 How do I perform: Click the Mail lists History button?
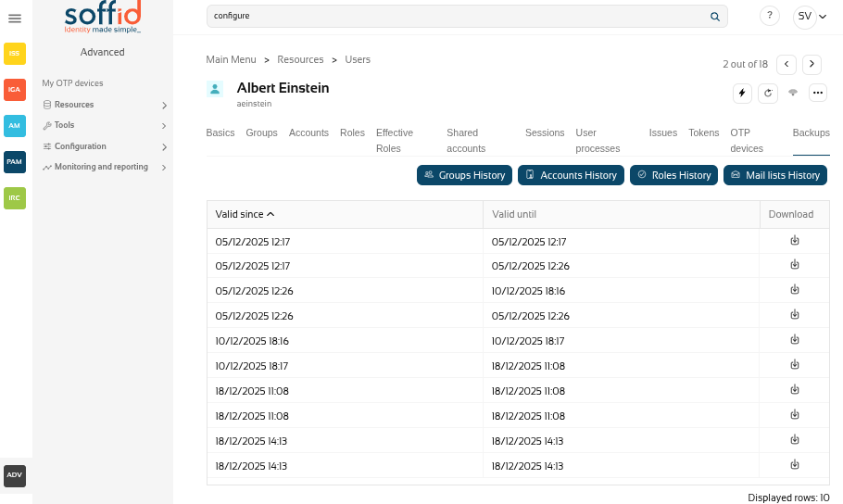click(774, 175)
